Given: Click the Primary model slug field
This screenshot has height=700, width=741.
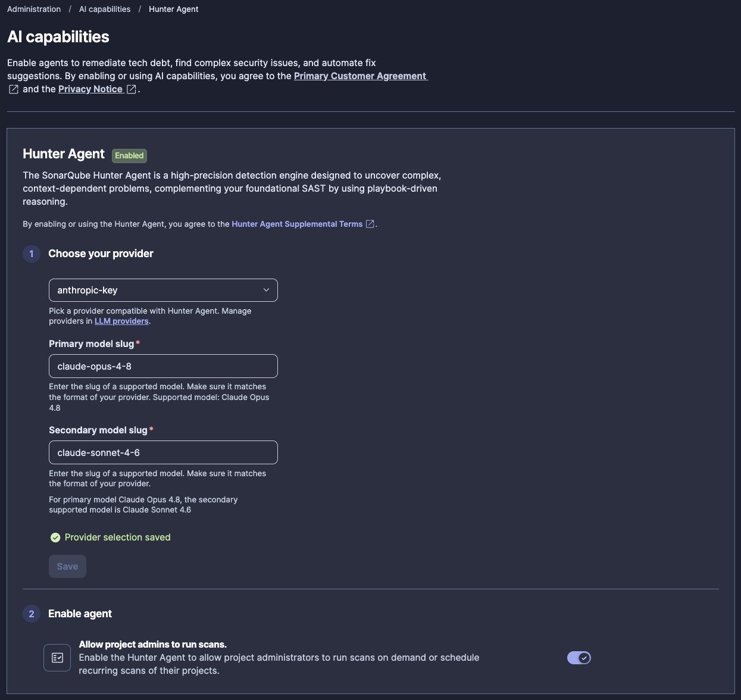Looking at the screenshot, I should pyautogui.click(x=163, y=366).
